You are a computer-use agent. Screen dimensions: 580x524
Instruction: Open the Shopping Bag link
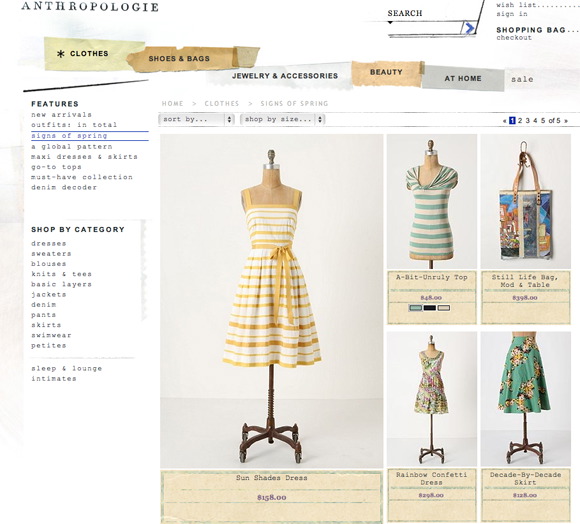(x=531, y=30)
